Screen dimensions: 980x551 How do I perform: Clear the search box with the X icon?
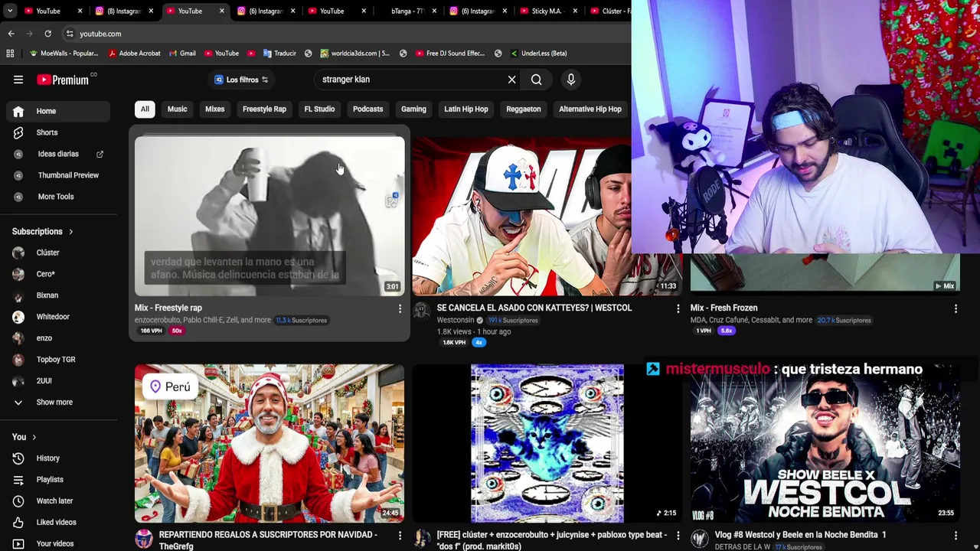tap(512, 80)
